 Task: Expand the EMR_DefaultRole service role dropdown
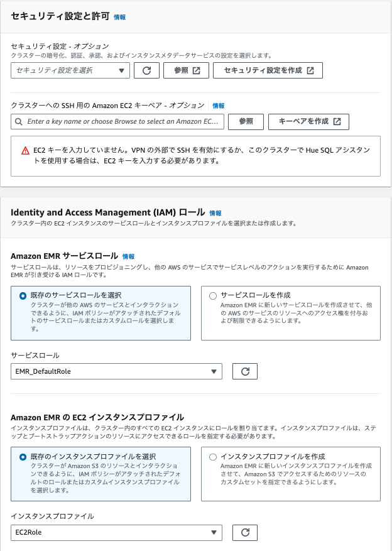[116, 371]
